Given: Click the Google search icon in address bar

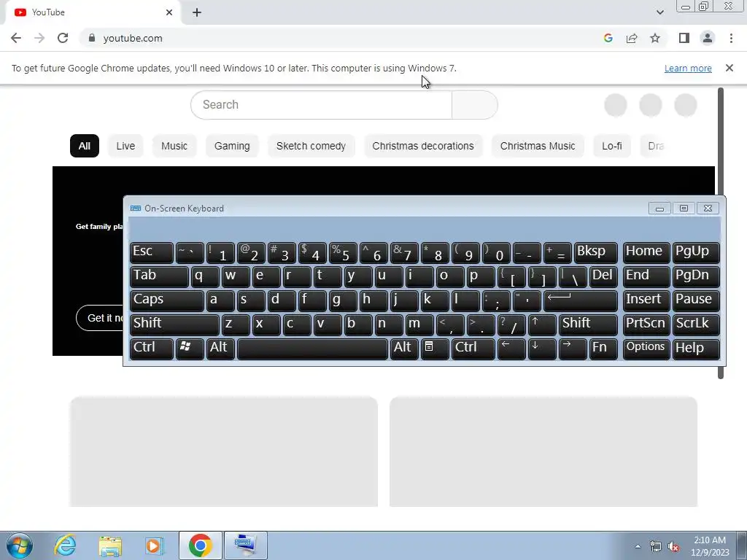Looking at the screenshot, I should [608, 38].
